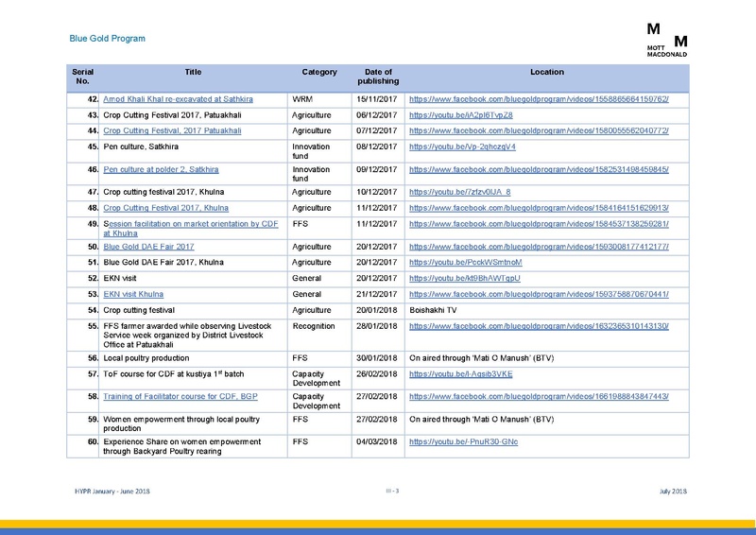
Task: Open Session facilitation on market orientation link
Action: 191,229
